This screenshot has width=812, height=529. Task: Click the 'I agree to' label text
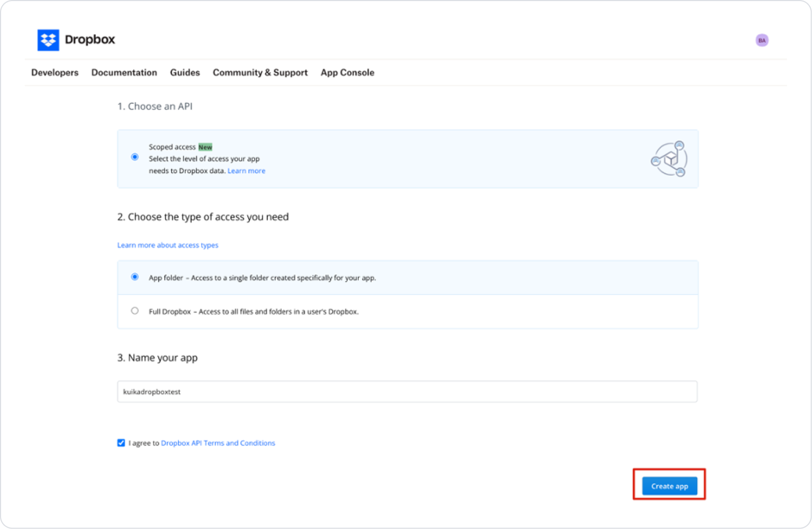(144, 443)
